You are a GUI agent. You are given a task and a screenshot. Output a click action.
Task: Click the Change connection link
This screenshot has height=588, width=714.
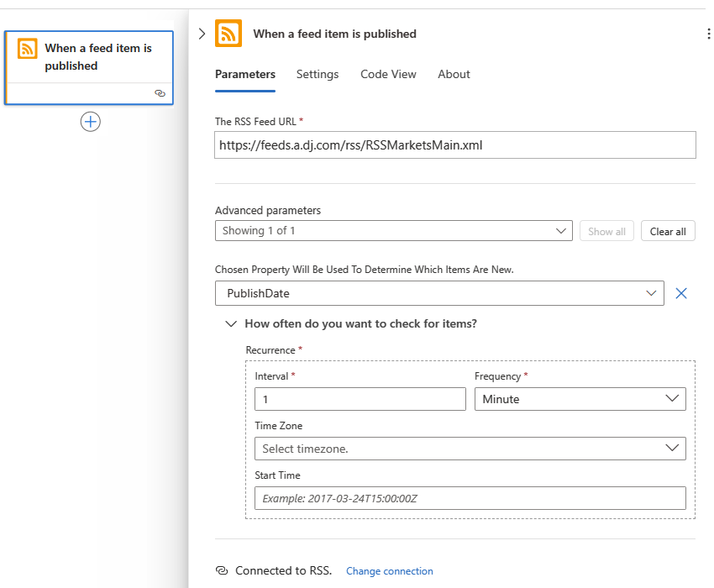coord(390,571)
